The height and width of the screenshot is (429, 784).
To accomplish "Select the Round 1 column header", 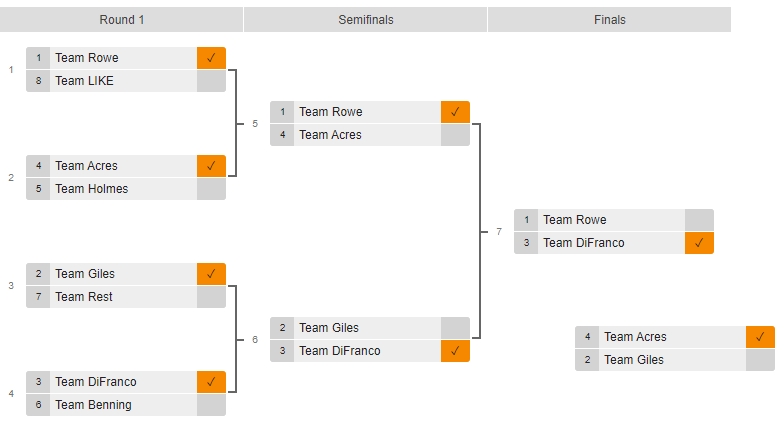I will [x=122, y=20].
